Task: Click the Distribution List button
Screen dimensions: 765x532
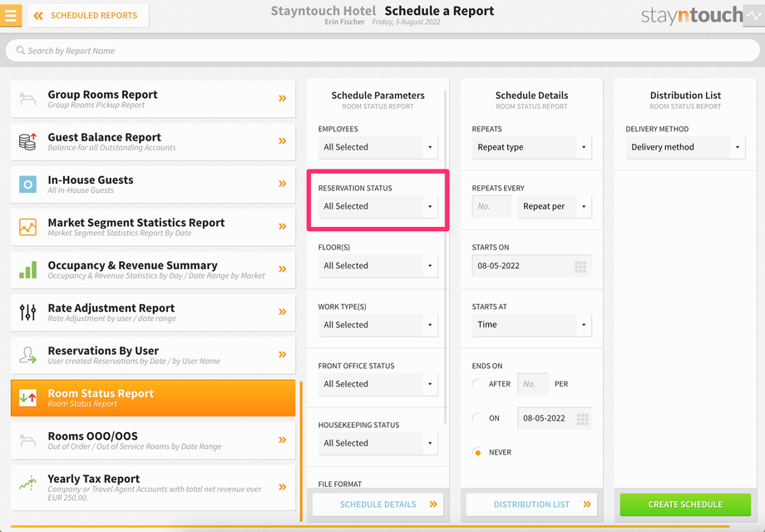Action: (x=532, y=505)
